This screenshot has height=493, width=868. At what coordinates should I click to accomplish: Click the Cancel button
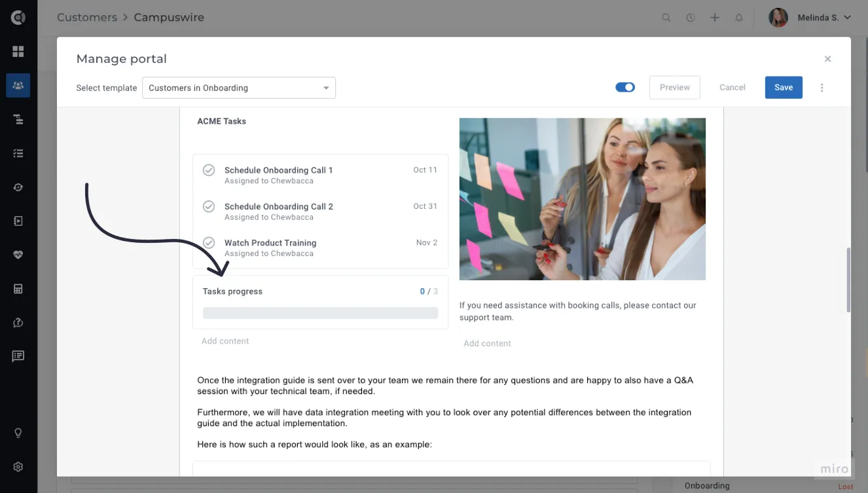[x=732, y=88]
